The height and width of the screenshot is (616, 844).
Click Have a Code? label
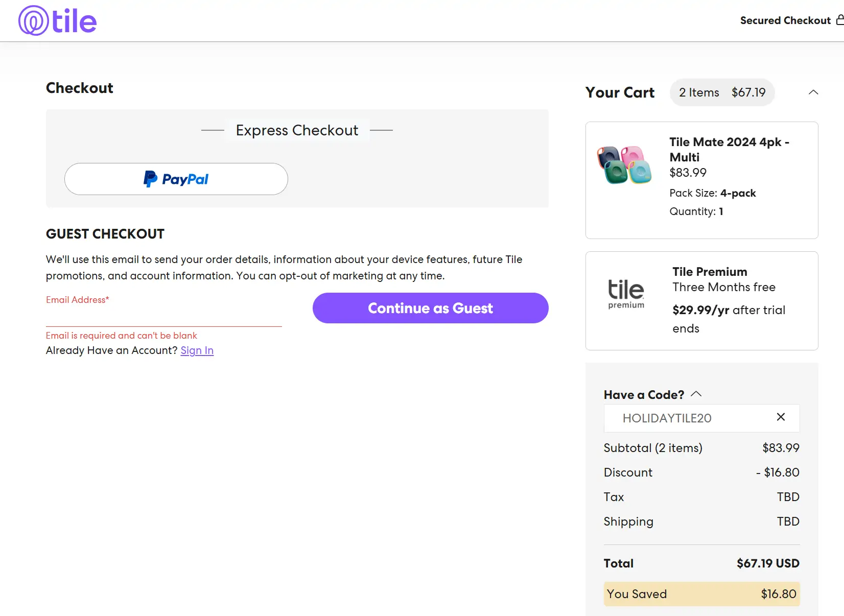643,395
